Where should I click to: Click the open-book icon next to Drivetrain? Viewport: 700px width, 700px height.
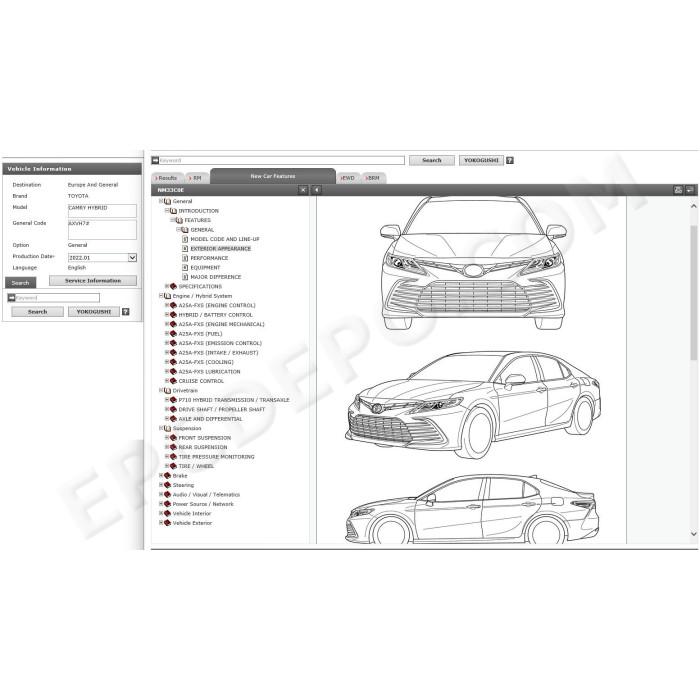(x=167, y=391)
